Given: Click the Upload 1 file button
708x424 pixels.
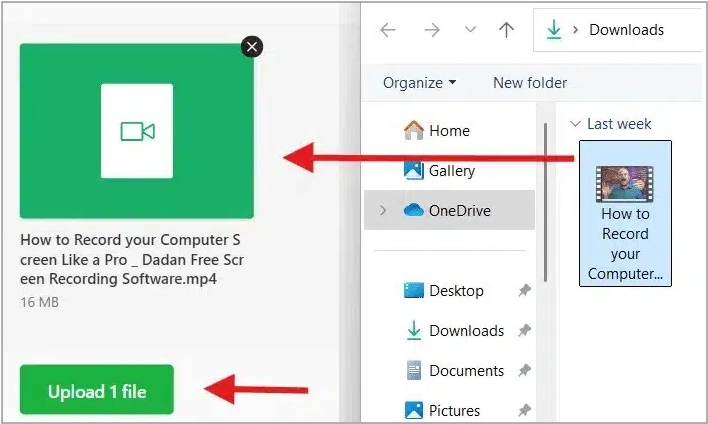Looking at the screenshot, I should pos(97,390).
